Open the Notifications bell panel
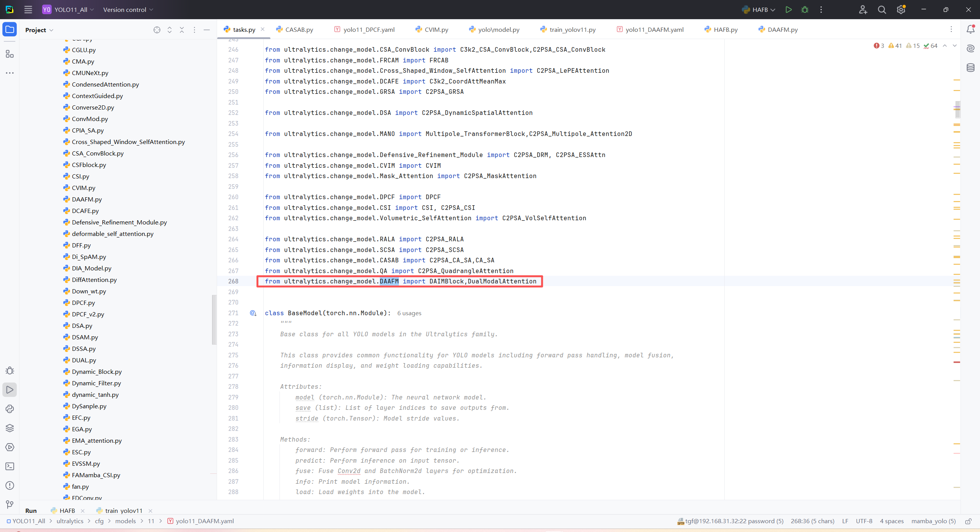This screenshot has width=980, height=532. (x=970, y=29)
